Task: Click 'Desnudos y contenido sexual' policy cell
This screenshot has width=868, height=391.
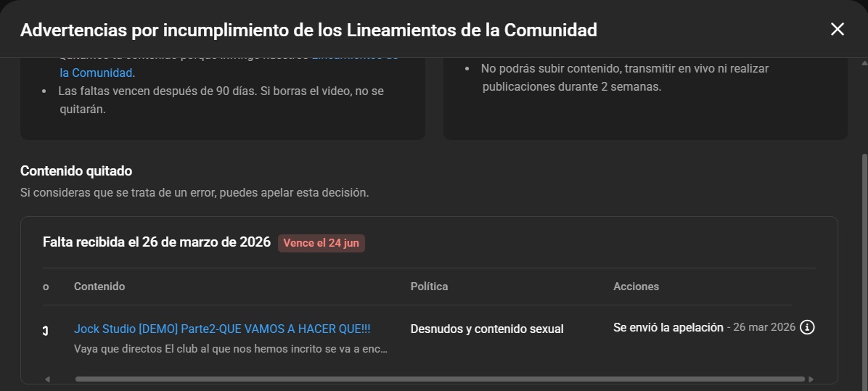Action: (487, 329)
